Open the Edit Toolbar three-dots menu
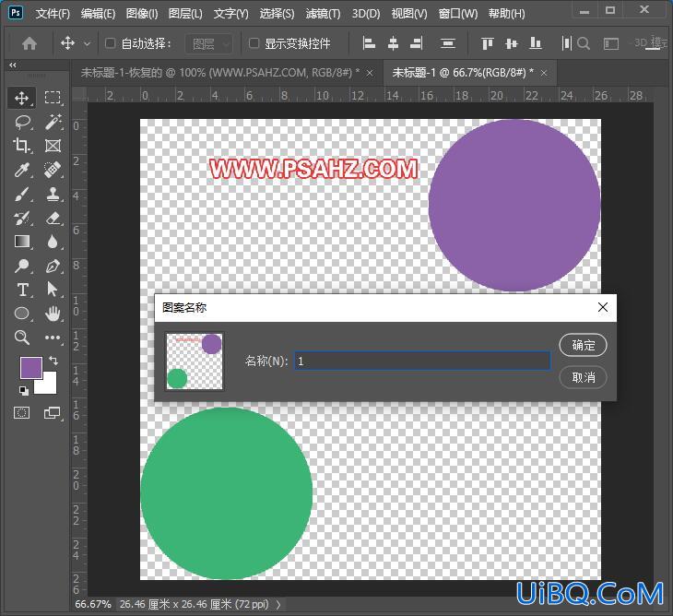Image resolution: width=673 pixels, height=616 pixels. click(53, 338)
